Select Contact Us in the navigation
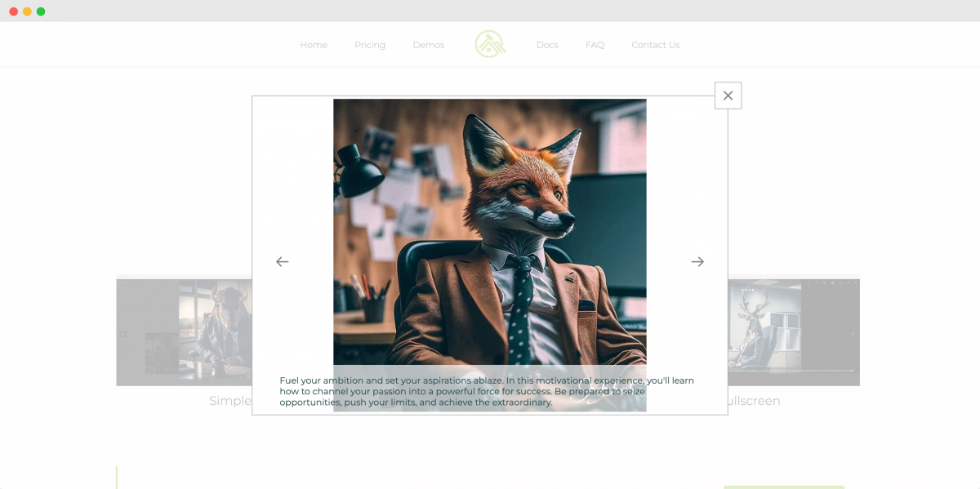Image resolution: width=980 pixels, height=489 pixels. 655,45
